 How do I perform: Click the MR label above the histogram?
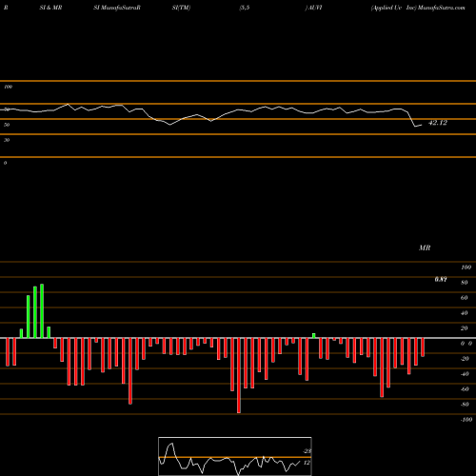pos(425,248)
